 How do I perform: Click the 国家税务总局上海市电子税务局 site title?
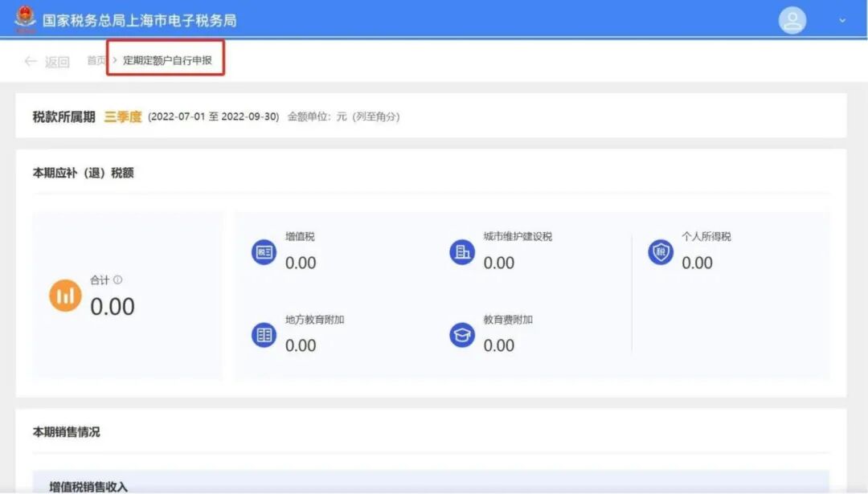click(x=140, y=20)
